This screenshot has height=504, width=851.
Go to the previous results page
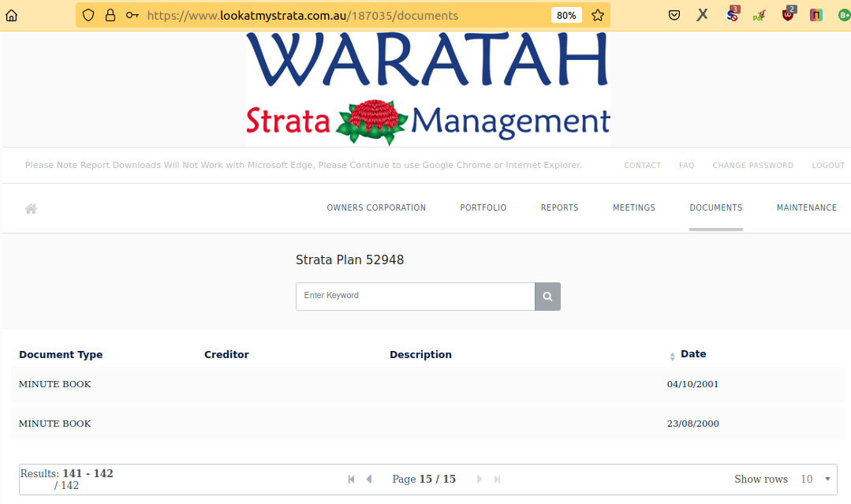pyautogui.click(x=369, y=479)
